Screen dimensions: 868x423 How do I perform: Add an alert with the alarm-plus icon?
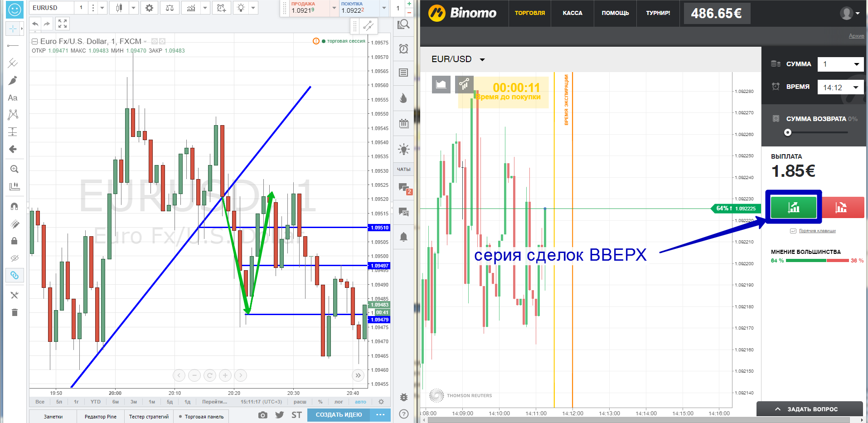tap(221, 8)
